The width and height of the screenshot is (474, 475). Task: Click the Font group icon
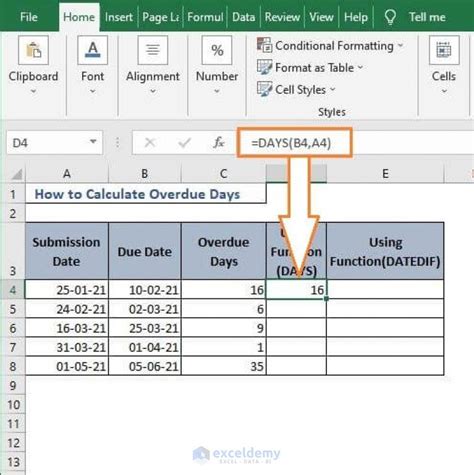coord(92,50)
